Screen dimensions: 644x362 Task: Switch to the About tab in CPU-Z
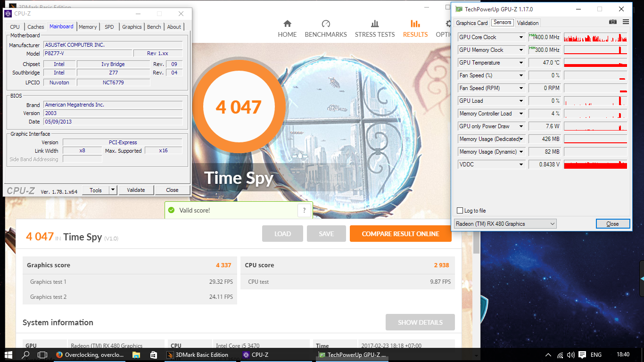[174, 27]
